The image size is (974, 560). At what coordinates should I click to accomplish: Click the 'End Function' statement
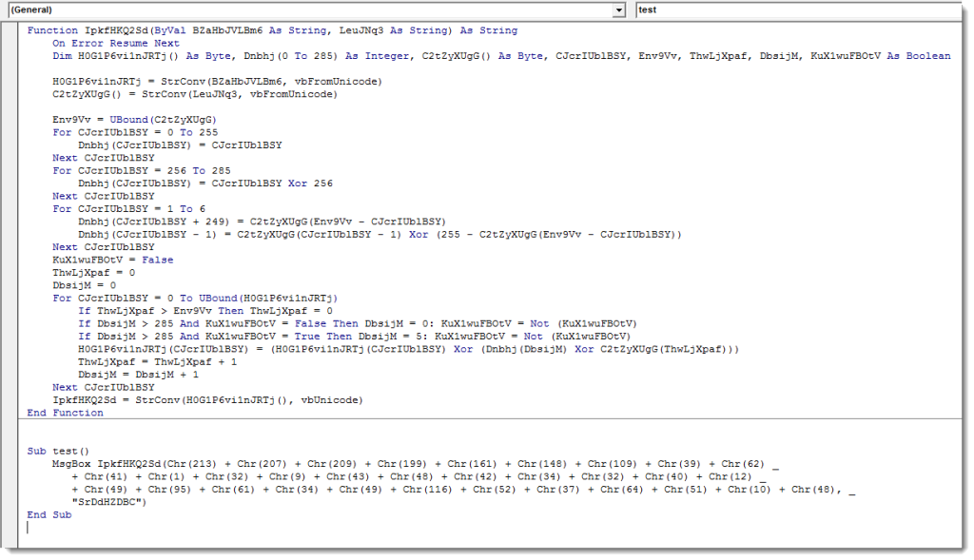tap(66, 413)
